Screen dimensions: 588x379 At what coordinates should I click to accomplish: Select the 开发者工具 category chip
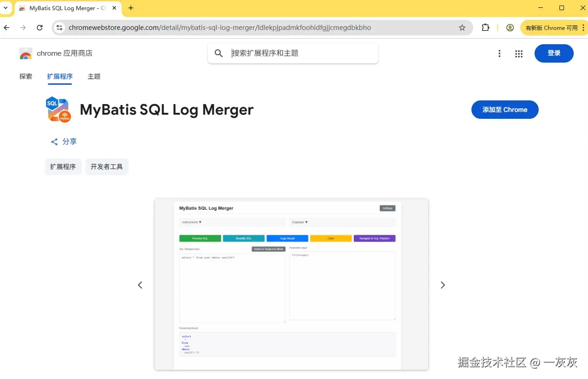(107, 167)
